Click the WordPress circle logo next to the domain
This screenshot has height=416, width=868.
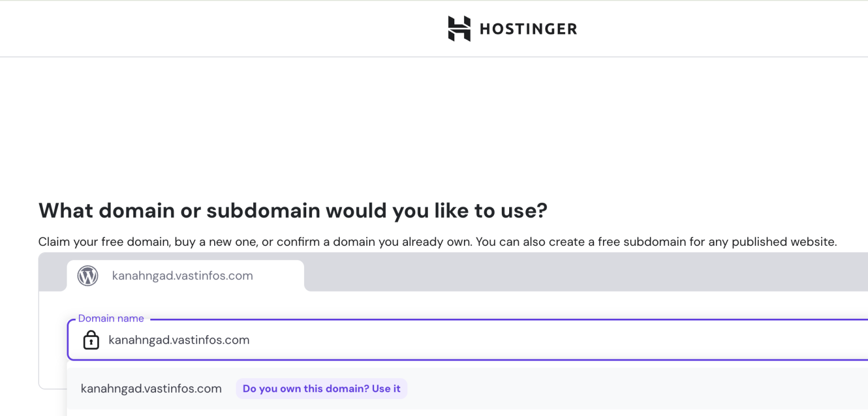[88, 275]
